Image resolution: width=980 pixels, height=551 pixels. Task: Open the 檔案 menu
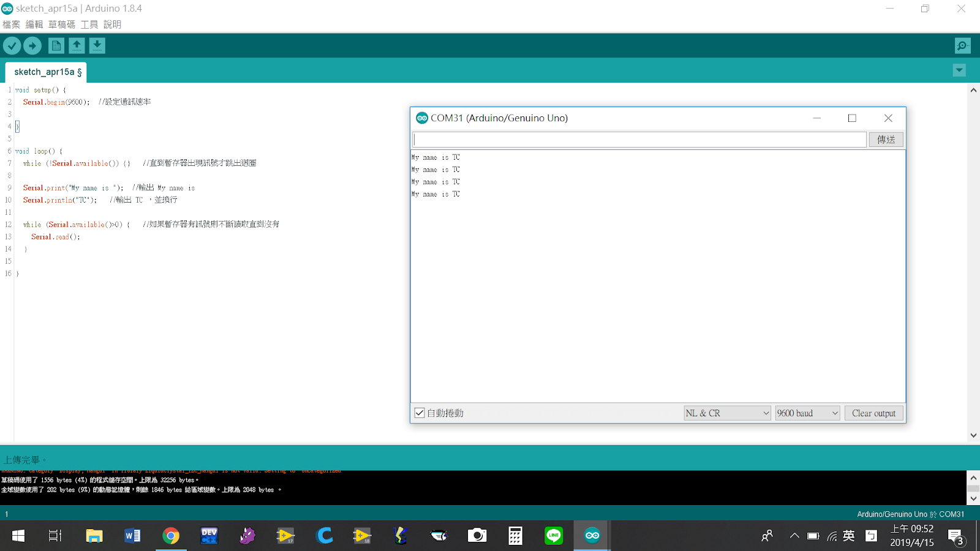[x=11, y=24]
